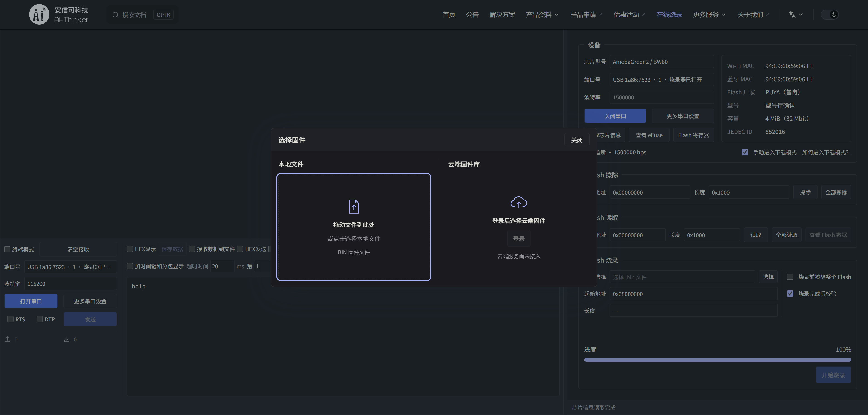Image resolution: width=868 pixels, height=415 pixels.
Task: Expand the 更多服务 menu
Action: 709,15
